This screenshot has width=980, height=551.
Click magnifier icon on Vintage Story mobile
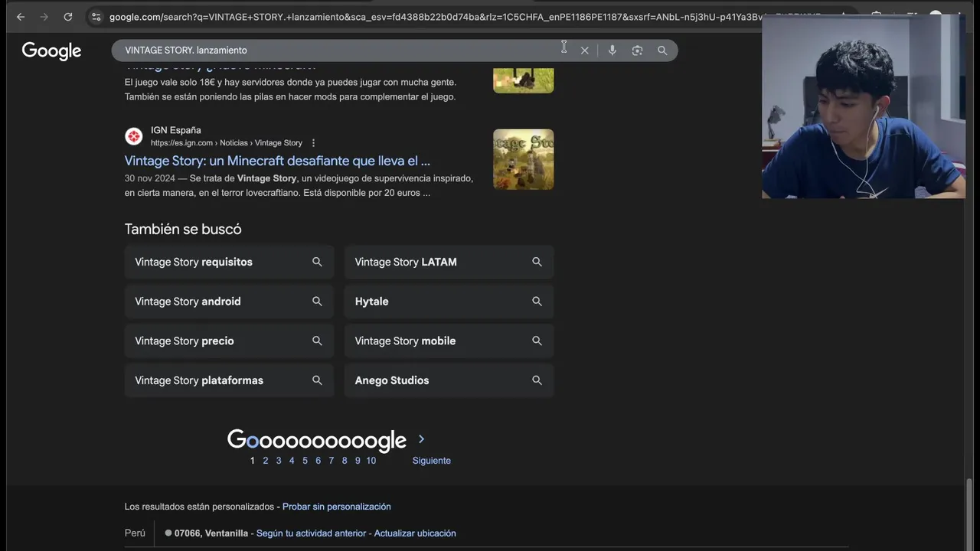537,341
